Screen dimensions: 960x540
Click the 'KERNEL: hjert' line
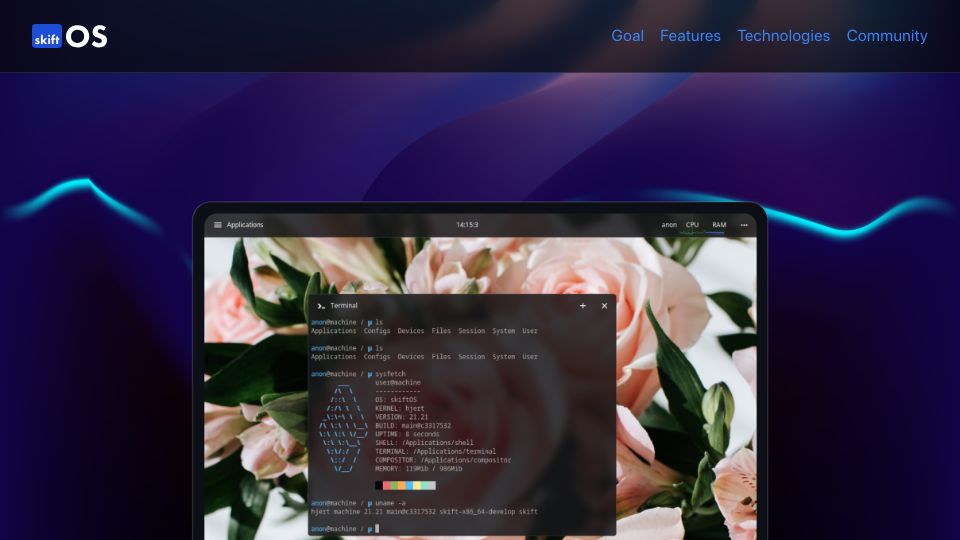pyautogui.click(x=399, y=408)
